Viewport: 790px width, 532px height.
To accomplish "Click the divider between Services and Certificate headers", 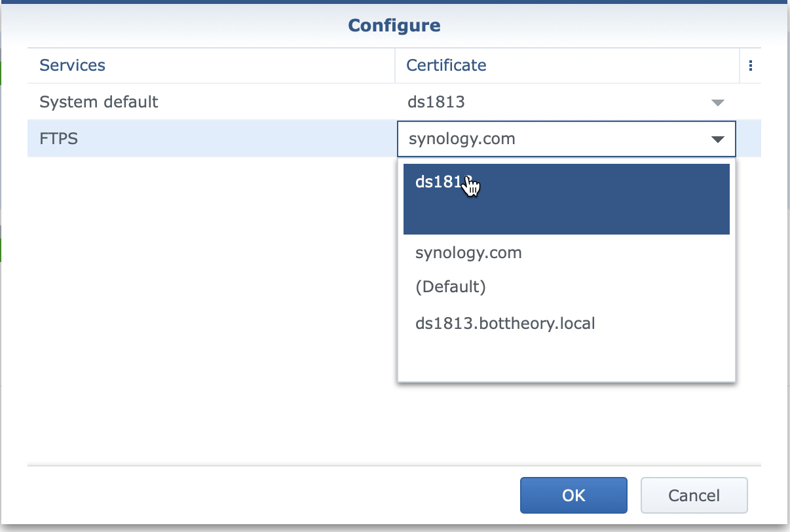I will (395, 66).
